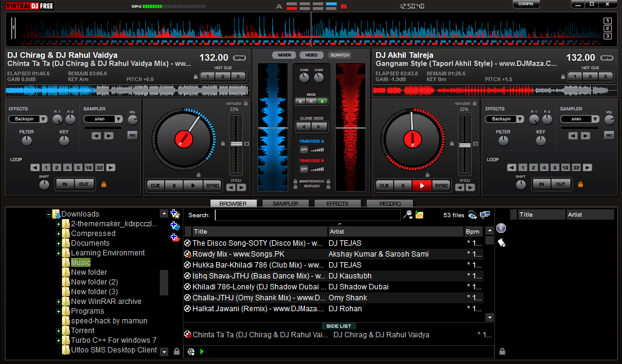Click the eye icon near 53 files
This screenshot has height=364, width=622.
472,215
